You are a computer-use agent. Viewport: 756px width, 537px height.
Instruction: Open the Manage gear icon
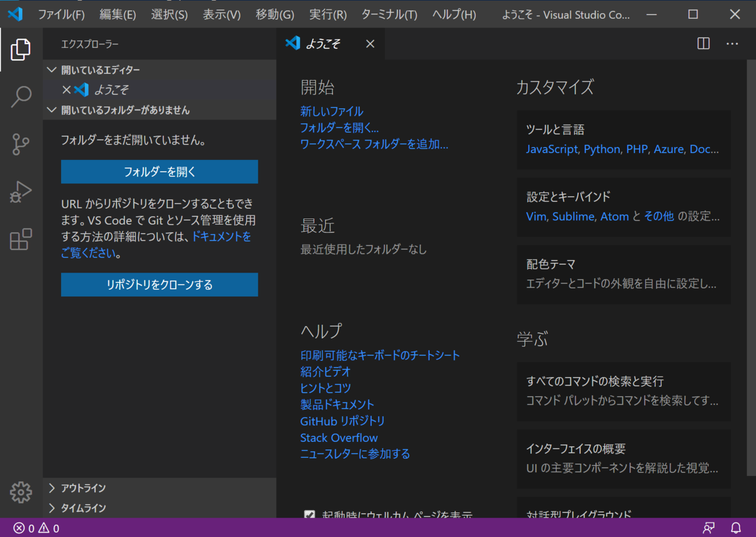[21, 492]
